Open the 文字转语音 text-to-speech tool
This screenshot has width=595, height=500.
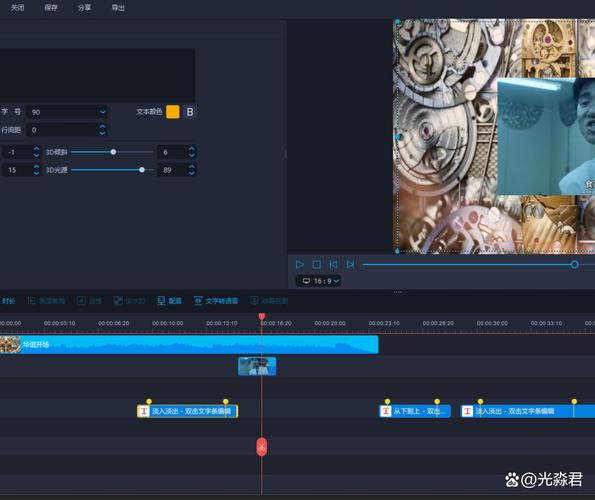[216, 301]
